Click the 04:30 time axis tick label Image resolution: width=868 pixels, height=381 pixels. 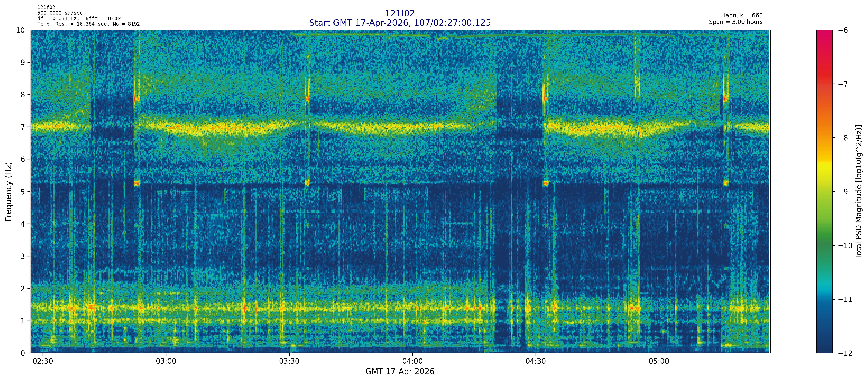point(535,362)
